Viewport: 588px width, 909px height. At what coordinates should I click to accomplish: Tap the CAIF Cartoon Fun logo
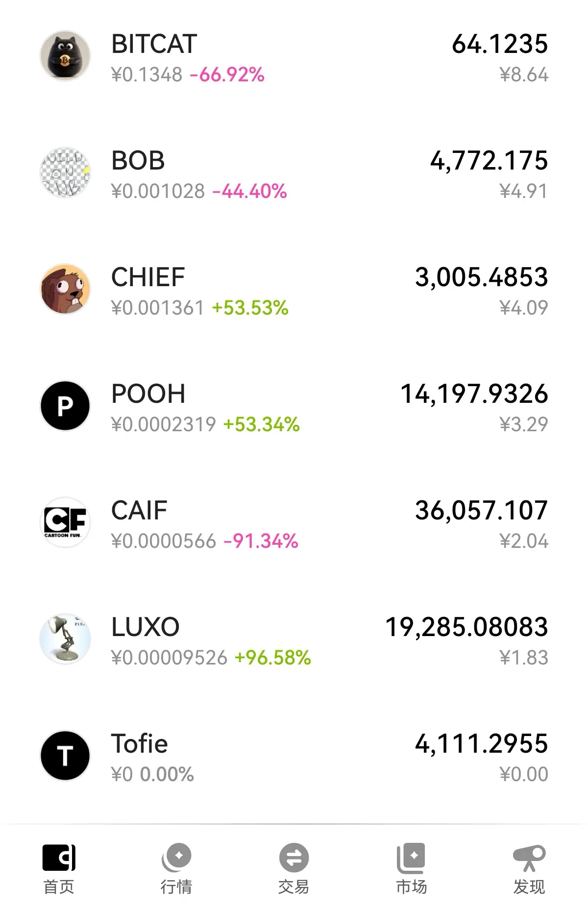pyautogui.click(x=65, y=522)
